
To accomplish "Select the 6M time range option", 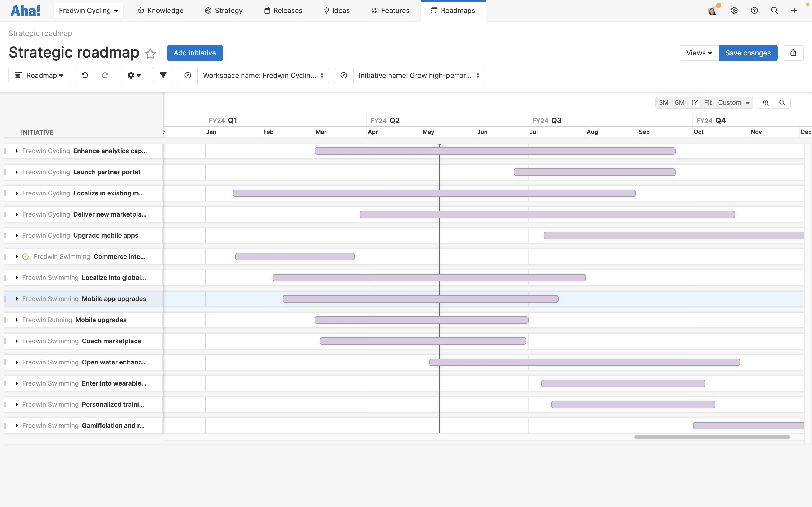I will click(680, 103).
